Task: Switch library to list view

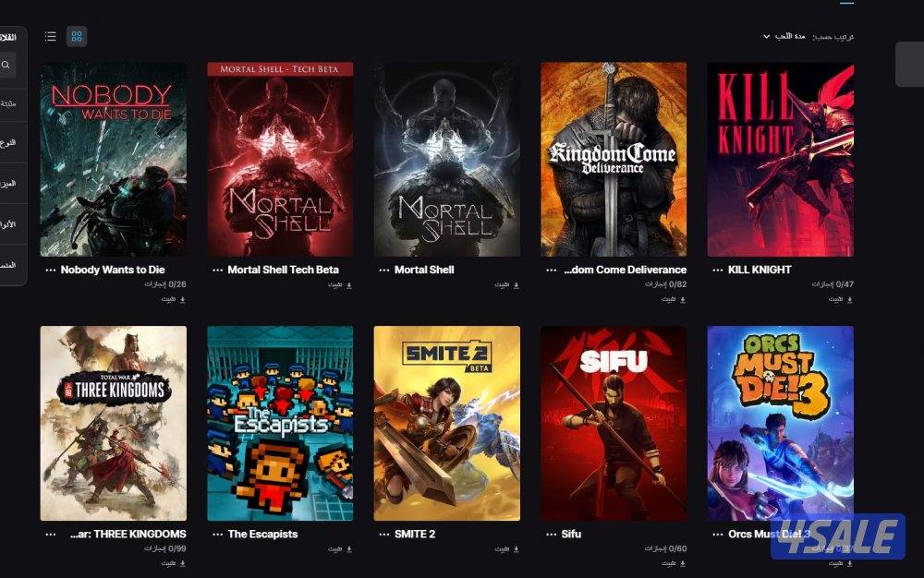Action: pyautogui.click(x=51, y=37)
